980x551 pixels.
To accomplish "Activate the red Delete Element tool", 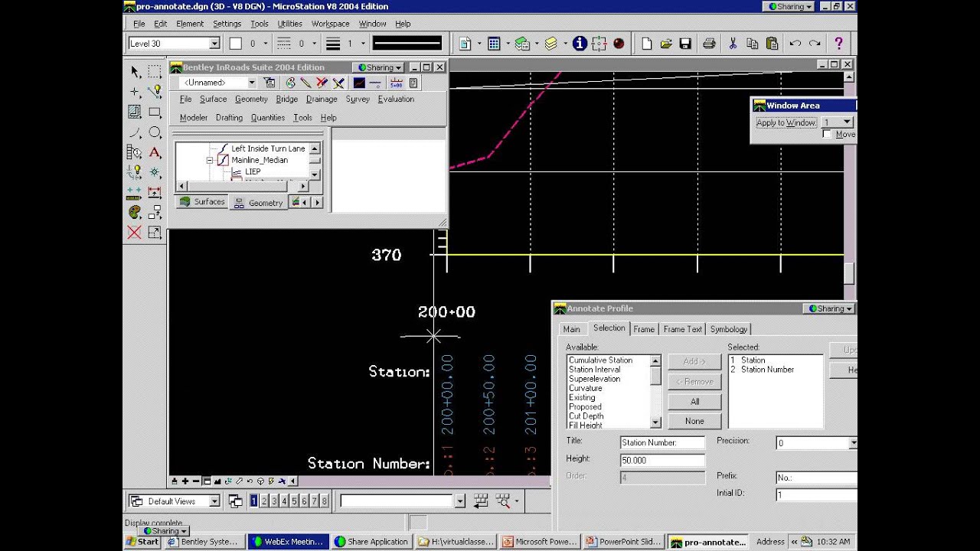I will [135, 233].
